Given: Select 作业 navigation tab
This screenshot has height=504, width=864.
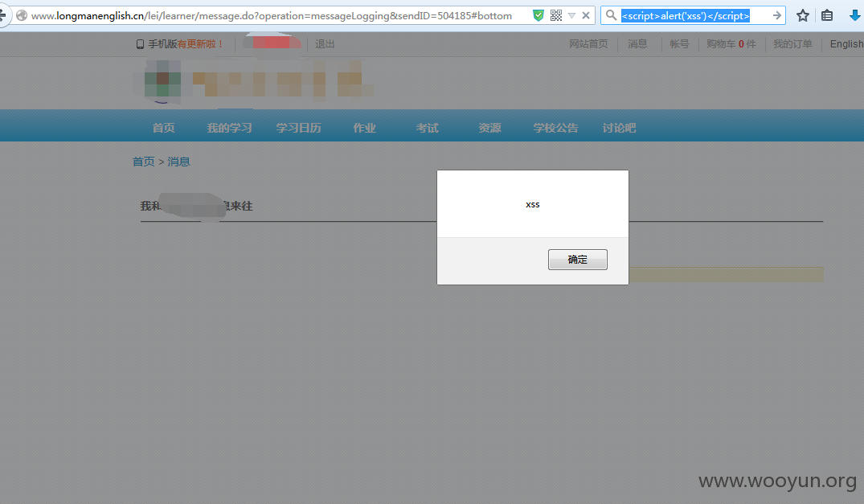Looking at the screenshot, I should [x=364, y=128].
